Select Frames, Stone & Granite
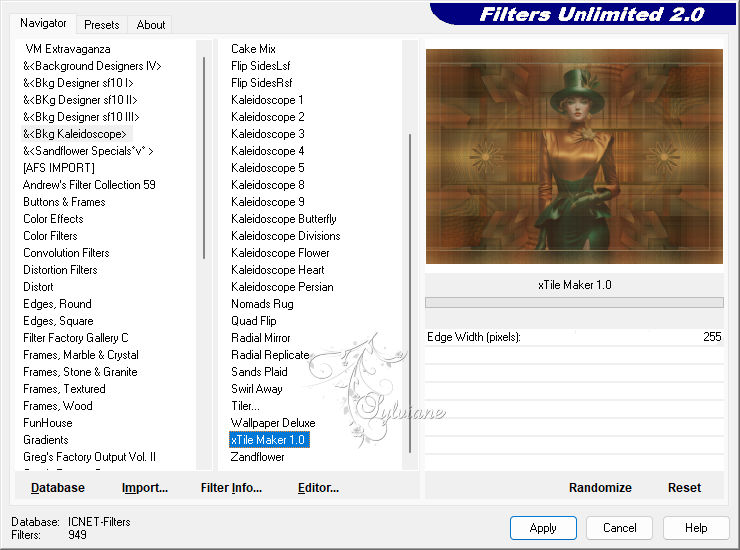The image size is (740, 550). coord(80,372)
